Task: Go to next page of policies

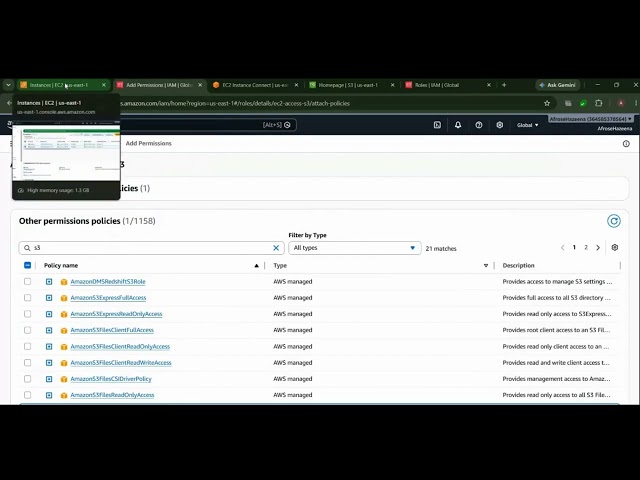Action: [x=598, y=248]
